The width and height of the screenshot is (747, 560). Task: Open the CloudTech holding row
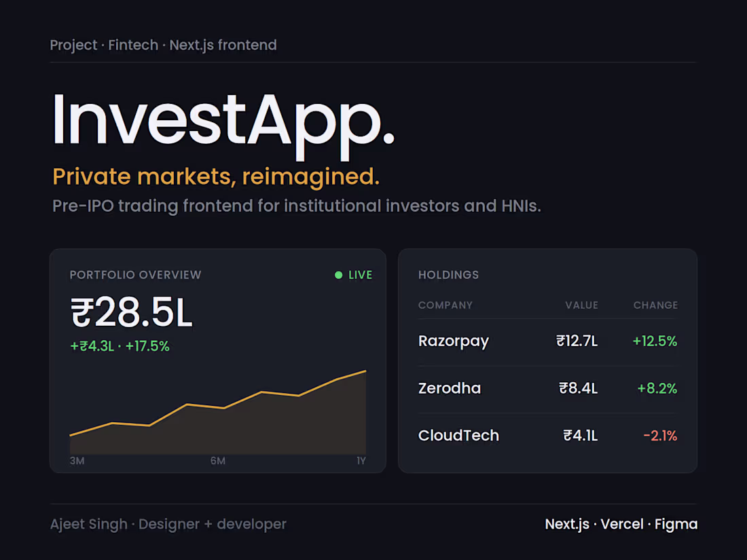[x=548, y=436]
